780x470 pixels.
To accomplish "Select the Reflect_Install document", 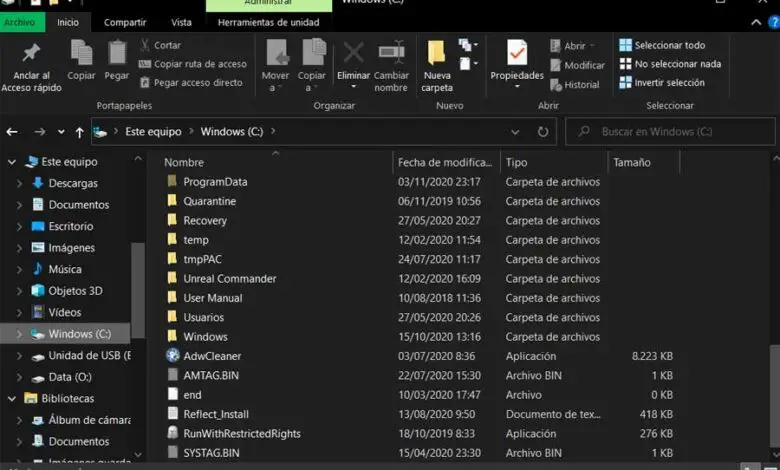I will click(x=216, y=414).
